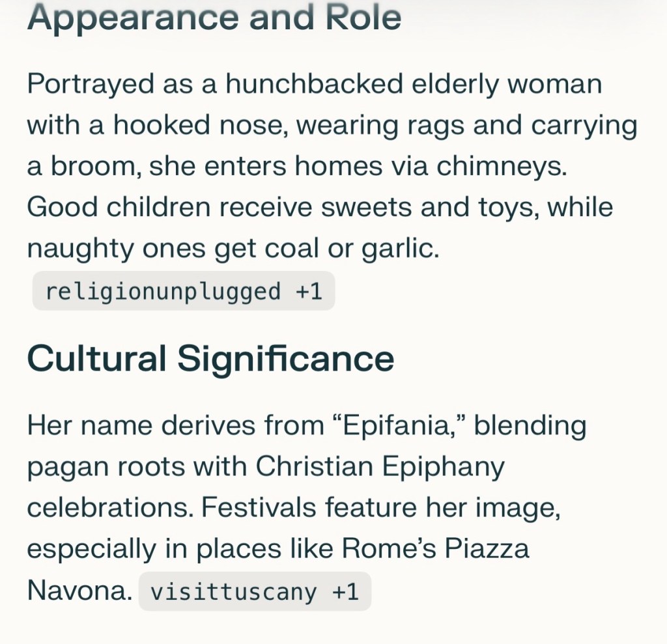This screenshot has width=667, height=644.
Task: Open the visittuscany source citation
Action: coord(233,592)
